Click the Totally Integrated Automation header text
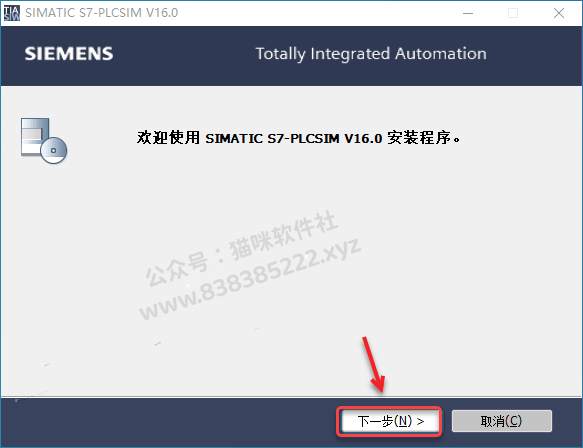Viewport: 583px width, 448px height. click(371, 54)
